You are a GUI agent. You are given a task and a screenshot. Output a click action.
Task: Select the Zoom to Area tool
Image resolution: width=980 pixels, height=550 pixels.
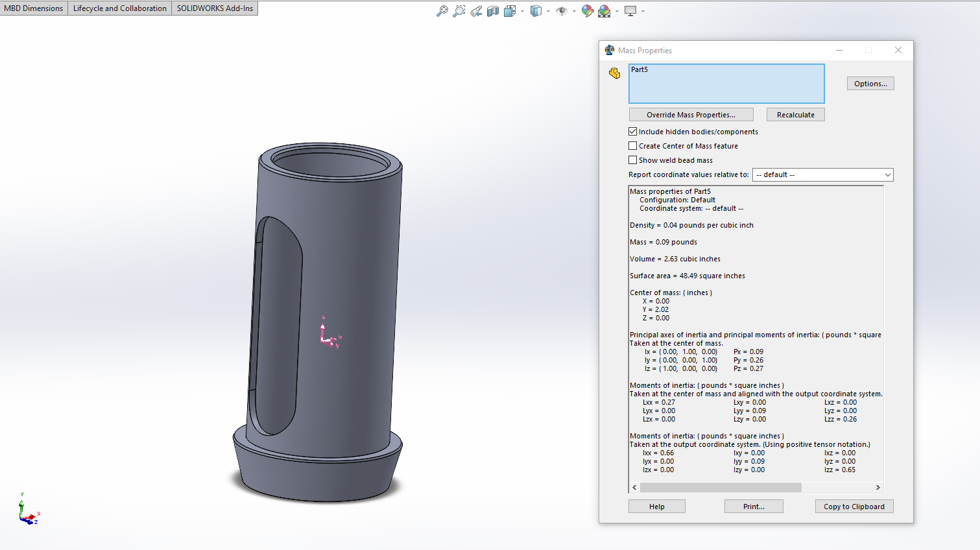coord(459,11)
